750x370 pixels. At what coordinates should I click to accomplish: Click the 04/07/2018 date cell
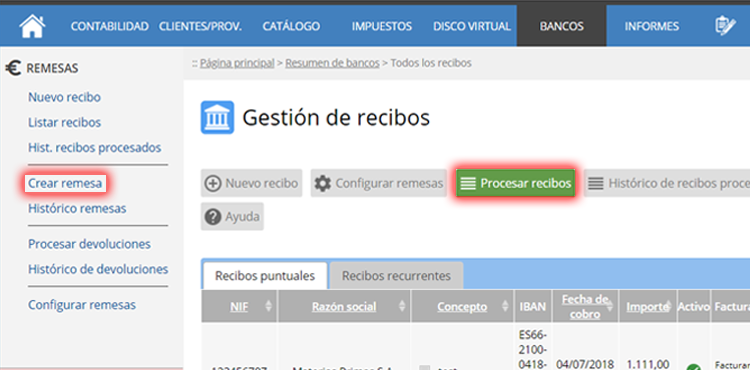[x=585, y=364]
